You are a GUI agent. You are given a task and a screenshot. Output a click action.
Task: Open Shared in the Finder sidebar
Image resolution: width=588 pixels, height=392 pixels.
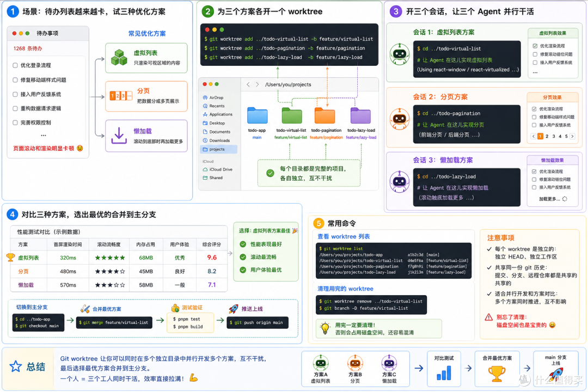click(x=213, y=178)
